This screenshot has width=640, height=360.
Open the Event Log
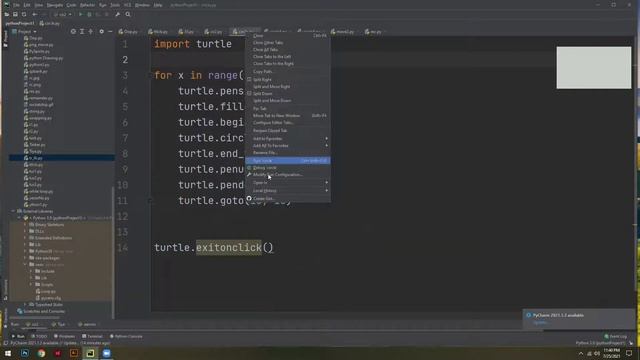pos(616,336)
